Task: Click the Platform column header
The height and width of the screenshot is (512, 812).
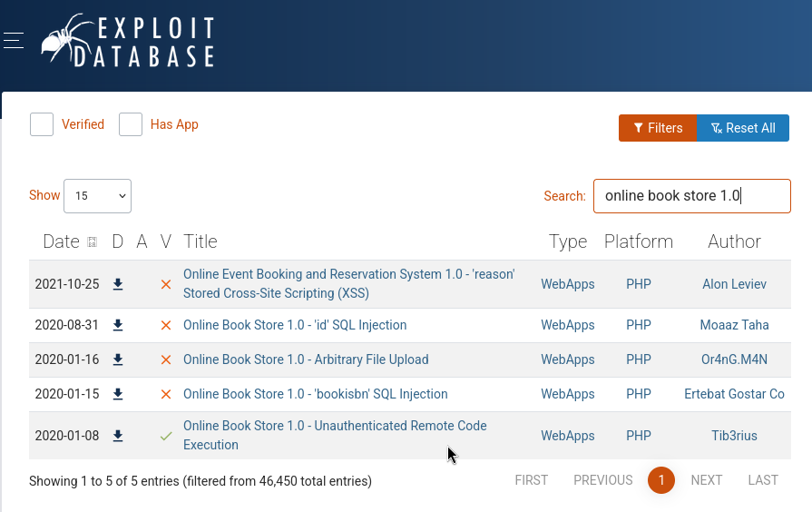Action: tap(639, 241)
